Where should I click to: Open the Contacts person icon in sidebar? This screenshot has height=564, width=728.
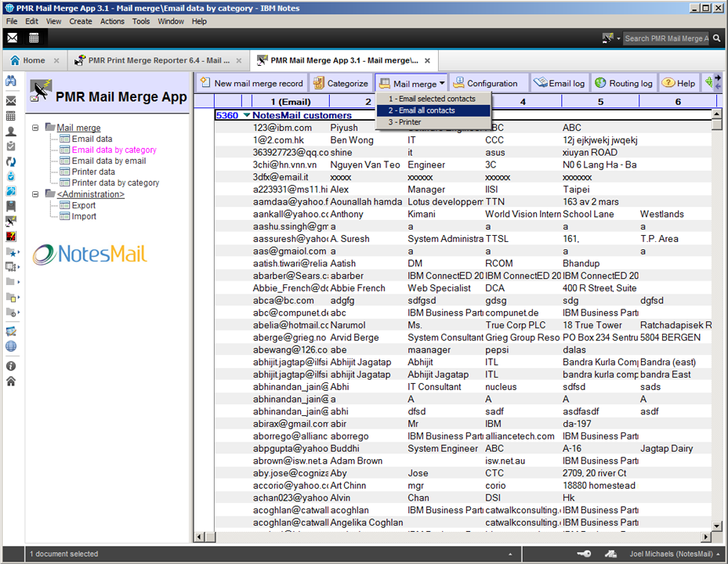[x=11, y=131]
